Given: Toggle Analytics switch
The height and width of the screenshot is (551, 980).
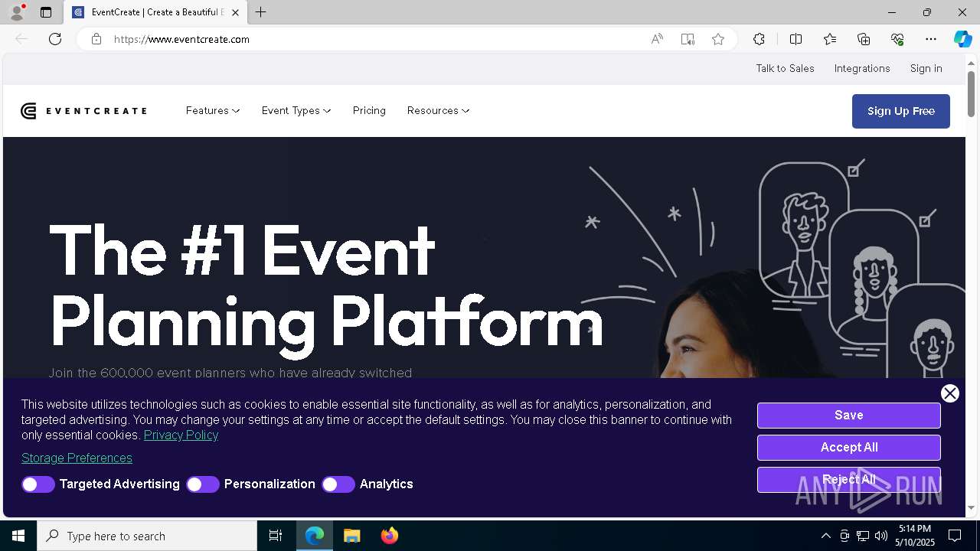Looking at the screenshot, I should 338,484.
